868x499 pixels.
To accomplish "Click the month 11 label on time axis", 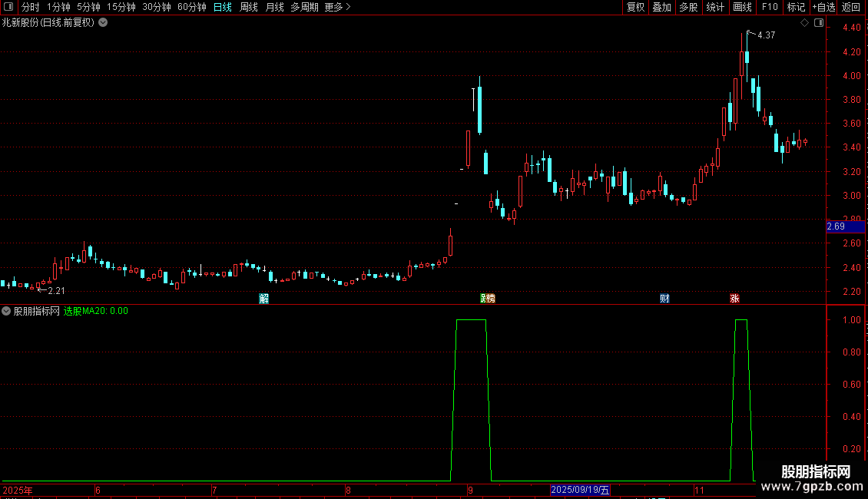I will tap(699, 490).
